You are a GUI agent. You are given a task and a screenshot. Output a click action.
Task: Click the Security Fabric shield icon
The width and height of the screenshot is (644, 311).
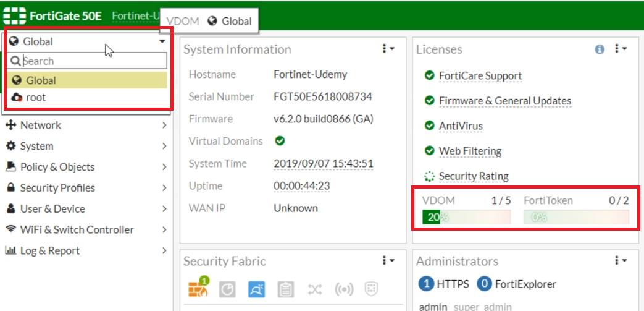pyautogui.click(x=371, y=289)
